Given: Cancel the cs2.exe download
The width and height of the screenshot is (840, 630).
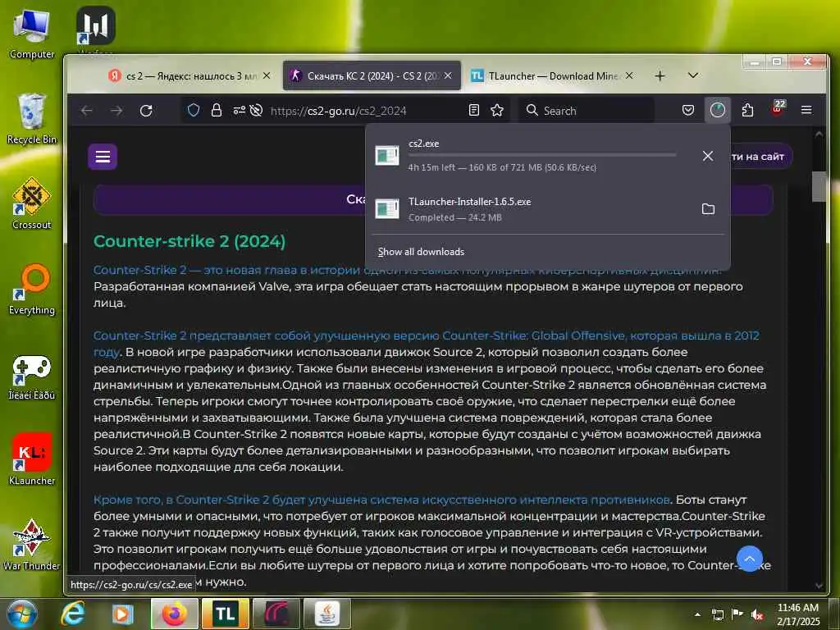Looking at the screenshot, I should (x=708, y=156).
